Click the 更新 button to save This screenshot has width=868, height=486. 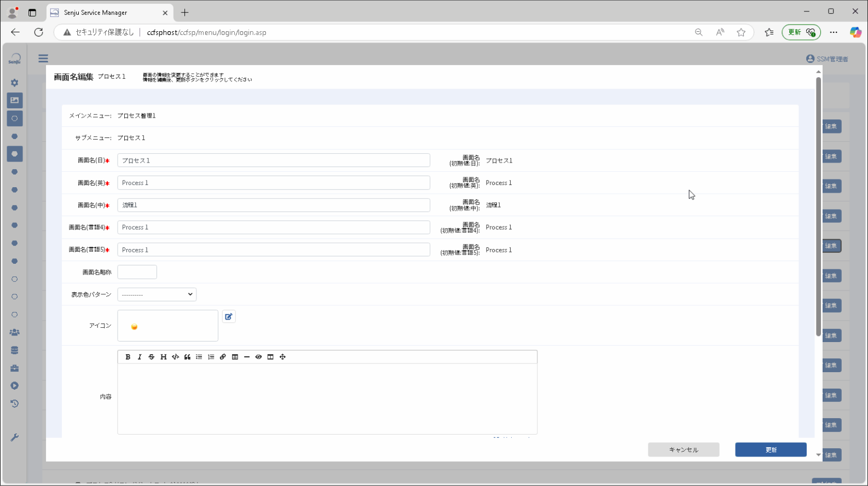tap(771, 450)
